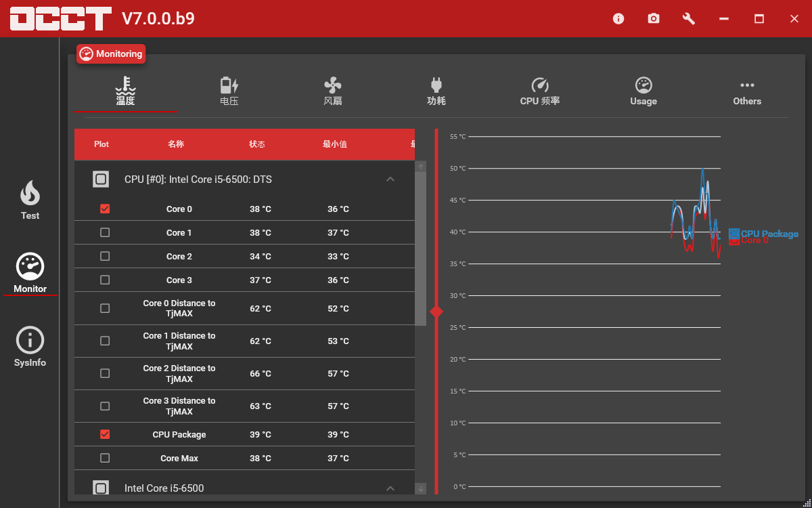Open the Usage monitoring gauge panel
Image resolution: width=812 pixels, height=508 pixels.
(643, 91)
